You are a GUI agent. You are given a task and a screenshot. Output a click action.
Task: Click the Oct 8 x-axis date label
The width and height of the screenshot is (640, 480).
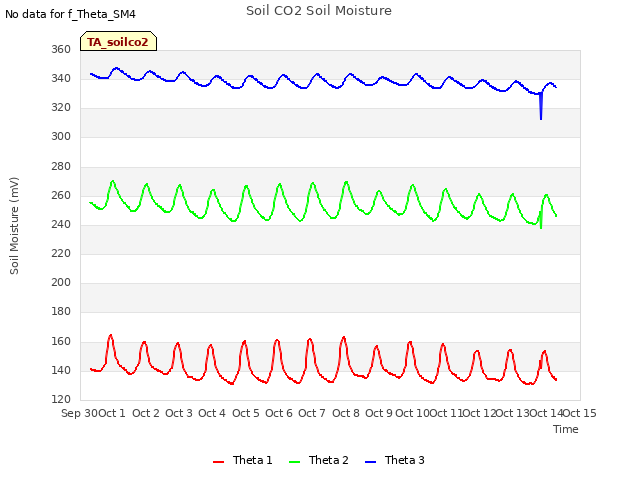[346, 413]
